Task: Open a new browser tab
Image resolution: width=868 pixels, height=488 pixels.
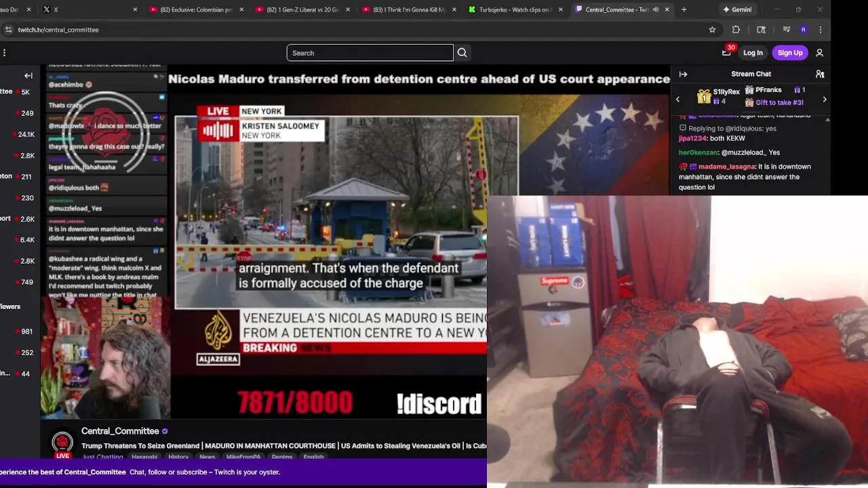Action: 684,9
